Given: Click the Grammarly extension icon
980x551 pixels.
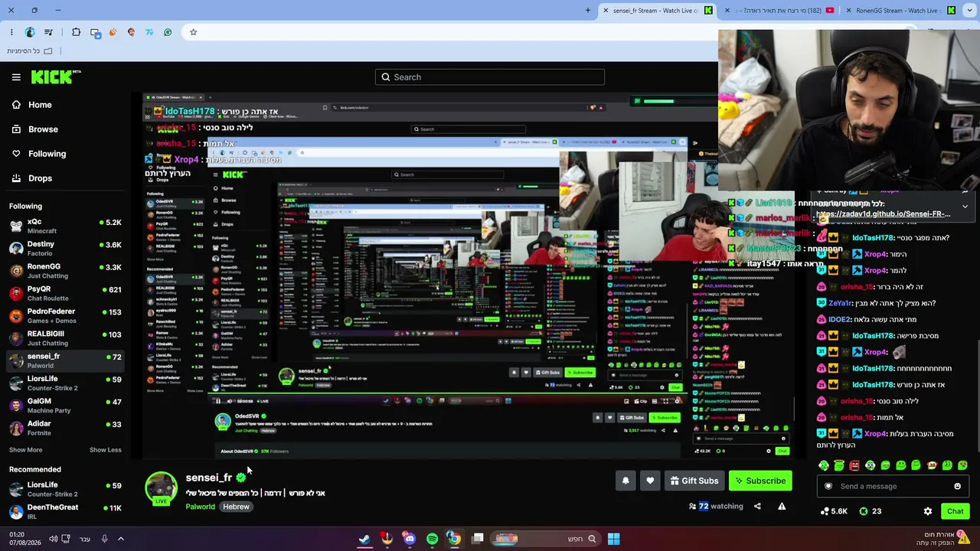Looking at the screenshot, I should tap(168, 32).
